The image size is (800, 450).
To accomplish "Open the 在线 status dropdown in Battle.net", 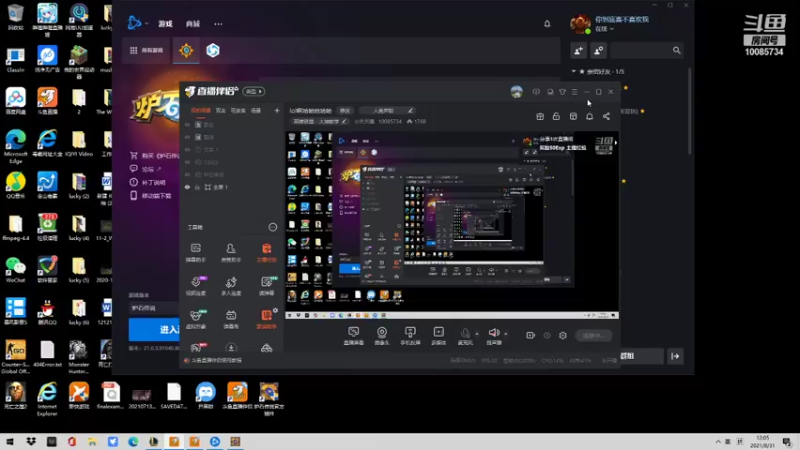I will coord(605,29).
